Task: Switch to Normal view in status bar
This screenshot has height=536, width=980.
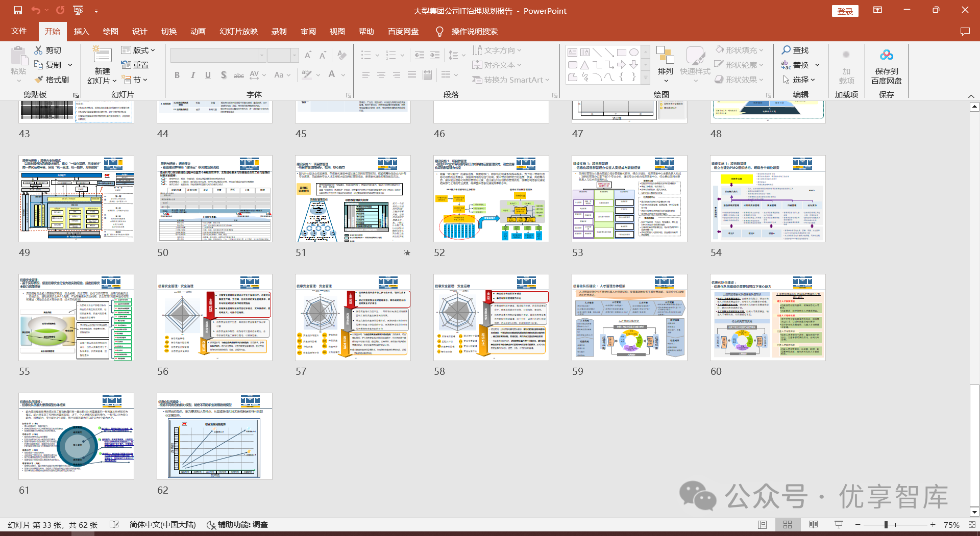Action: point(762,525)
